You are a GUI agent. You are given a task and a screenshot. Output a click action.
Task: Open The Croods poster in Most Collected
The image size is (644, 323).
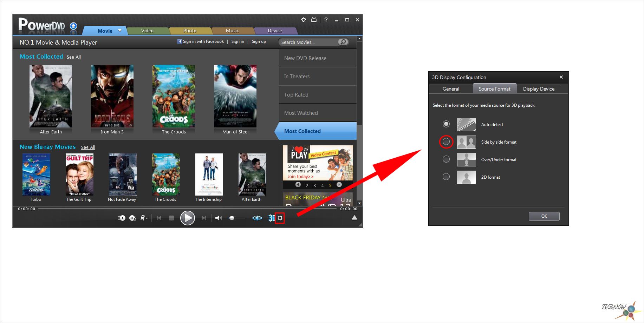(174, 96)
